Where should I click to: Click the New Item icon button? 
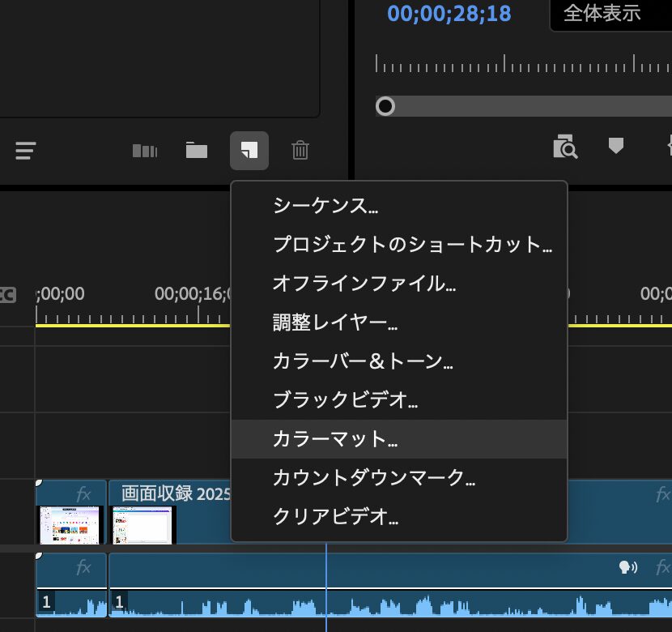click(x=249, y=150)
